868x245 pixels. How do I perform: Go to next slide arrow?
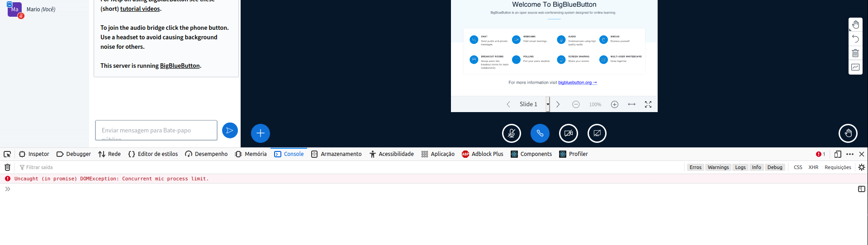pyautogui.click(x=558, y=104)
